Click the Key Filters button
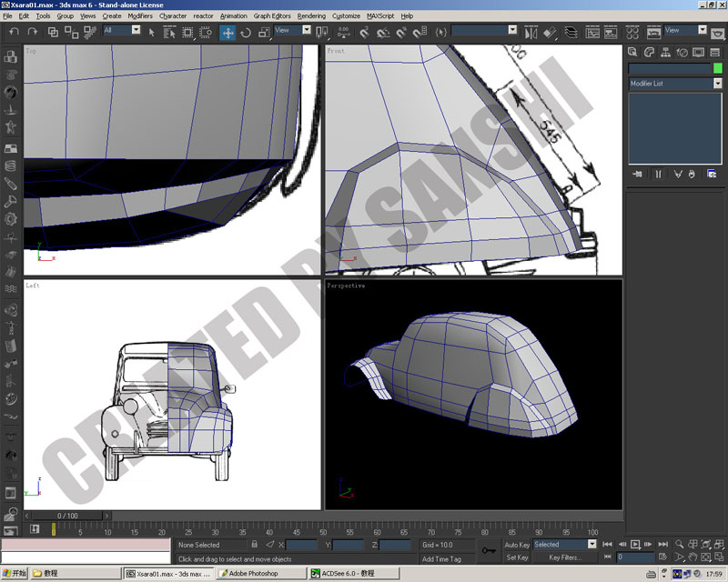 (x=565, y=557)
